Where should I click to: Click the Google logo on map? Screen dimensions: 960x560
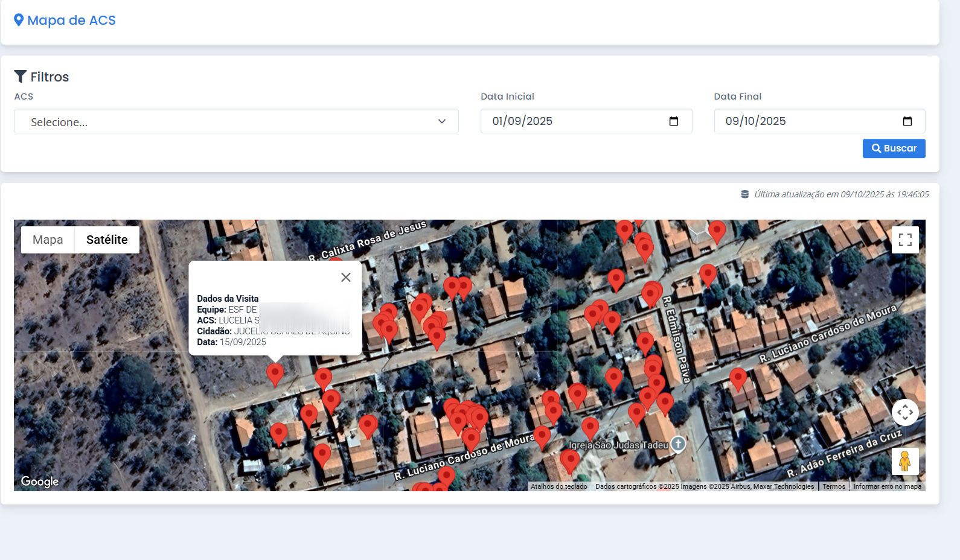pos(40,481)
